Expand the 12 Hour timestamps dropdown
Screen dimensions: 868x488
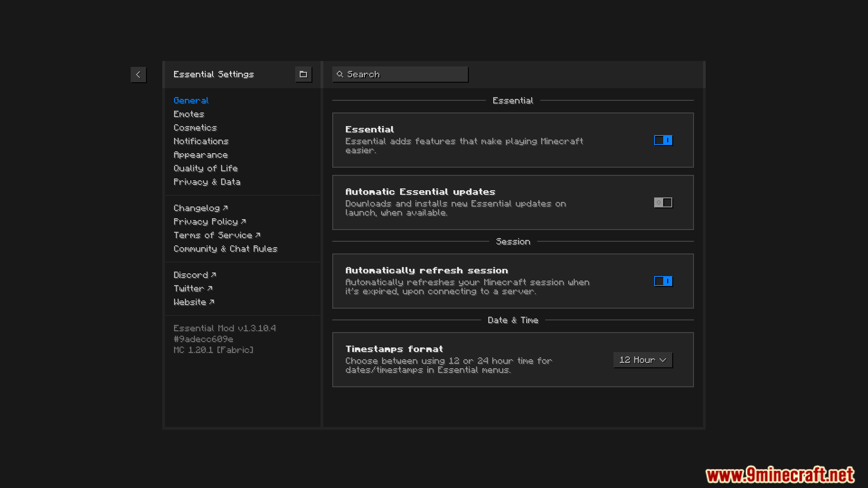coord(642,360)
